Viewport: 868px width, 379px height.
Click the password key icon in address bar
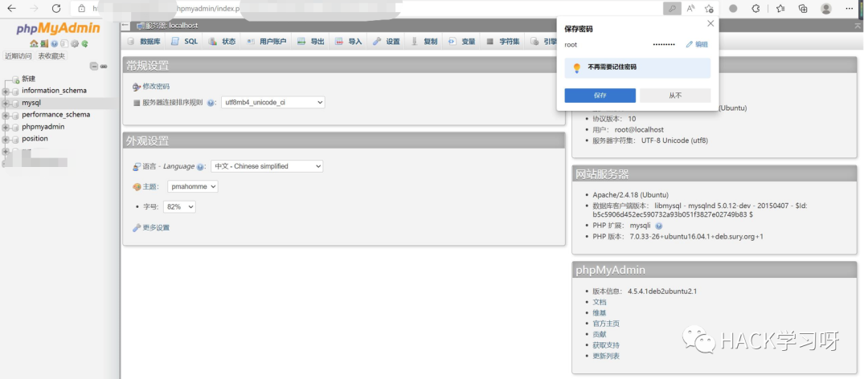[672, 8]
